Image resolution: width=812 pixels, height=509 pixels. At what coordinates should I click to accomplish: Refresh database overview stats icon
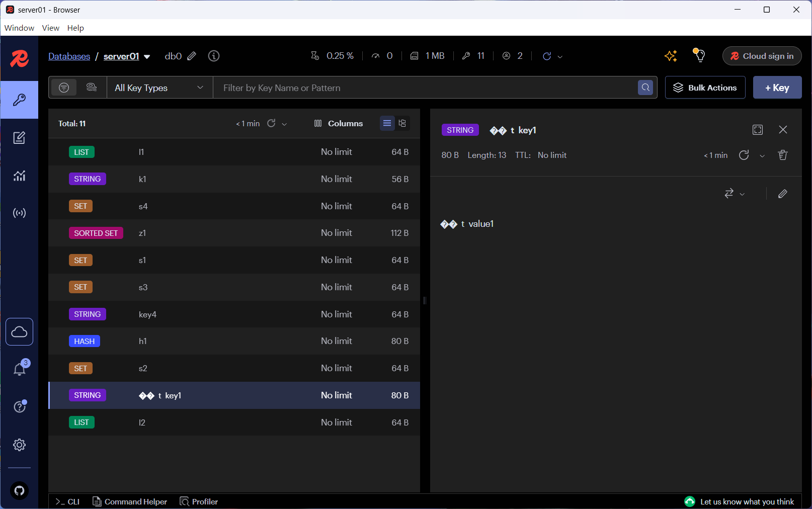547,56
